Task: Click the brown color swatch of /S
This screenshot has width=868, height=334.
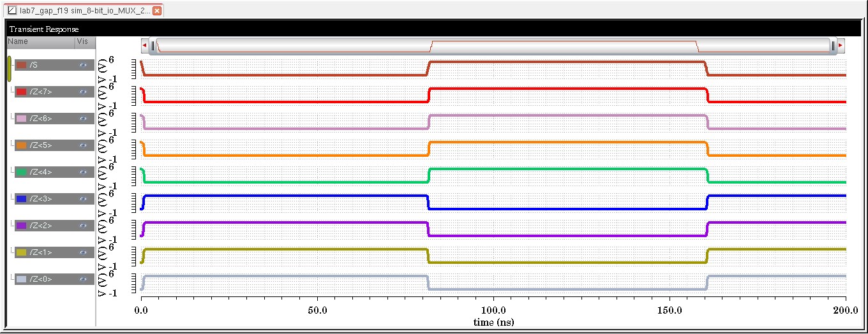Action: click(21, 65)
